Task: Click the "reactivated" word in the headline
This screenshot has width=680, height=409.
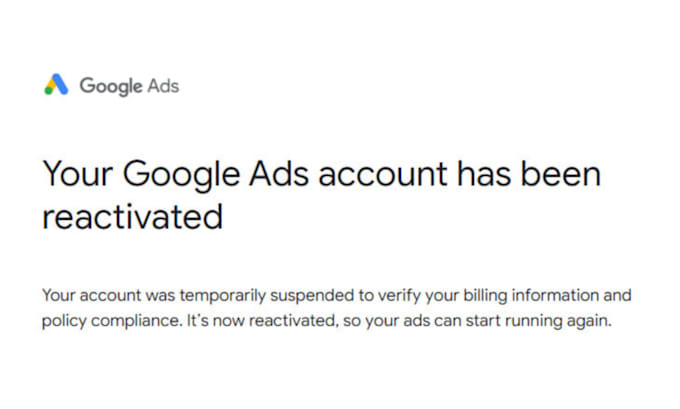Action: click(x=133, y=217)
